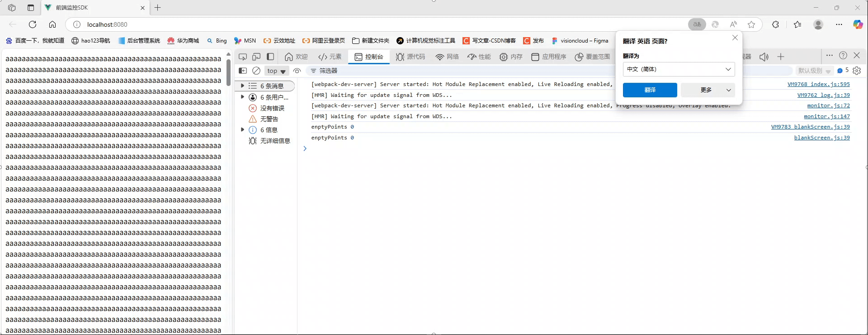Viewport: 868px width, 335px height.
Task: Open DevTools three-dot customize menu
Action: pyautogui.click(x=829, y=55)
